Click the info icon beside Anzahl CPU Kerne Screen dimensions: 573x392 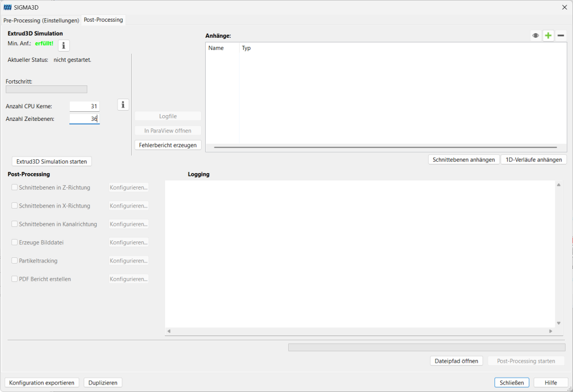123,105
